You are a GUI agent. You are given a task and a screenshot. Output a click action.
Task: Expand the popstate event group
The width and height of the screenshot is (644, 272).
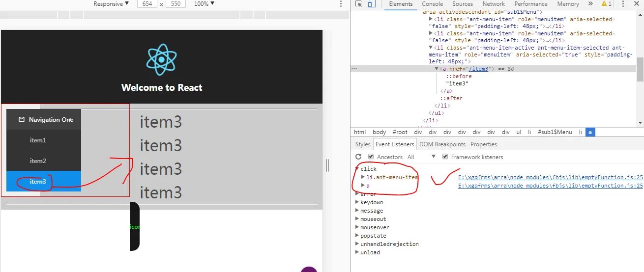[x=357, y=236]
